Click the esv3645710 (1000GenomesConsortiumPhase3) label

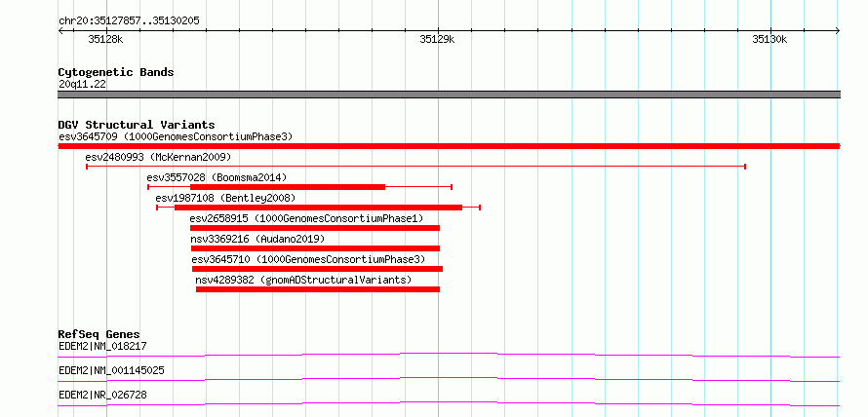coord(309,259)
